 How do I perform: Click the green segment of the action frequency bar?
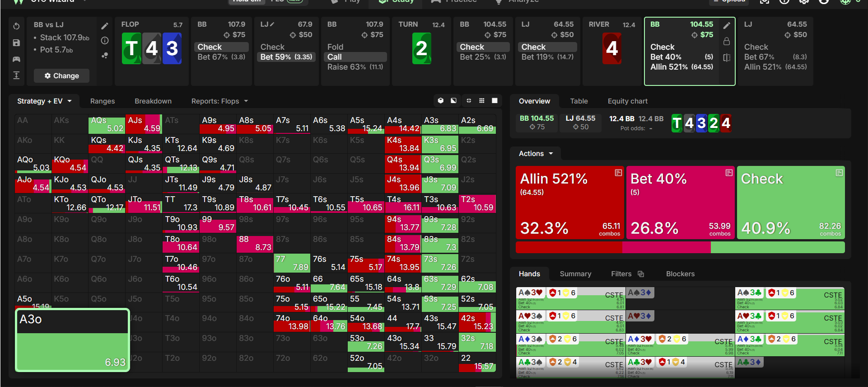click(778, 247)
